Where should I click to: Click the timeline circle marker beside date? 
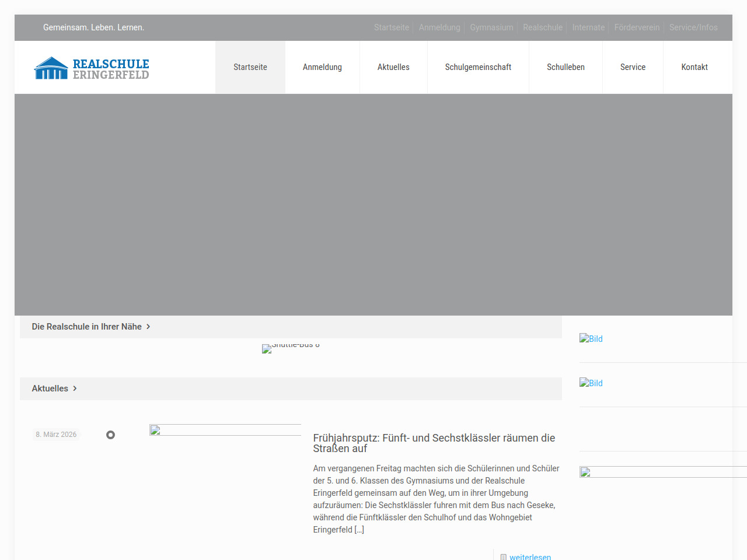pyautogui.click(x=110, y=435)
